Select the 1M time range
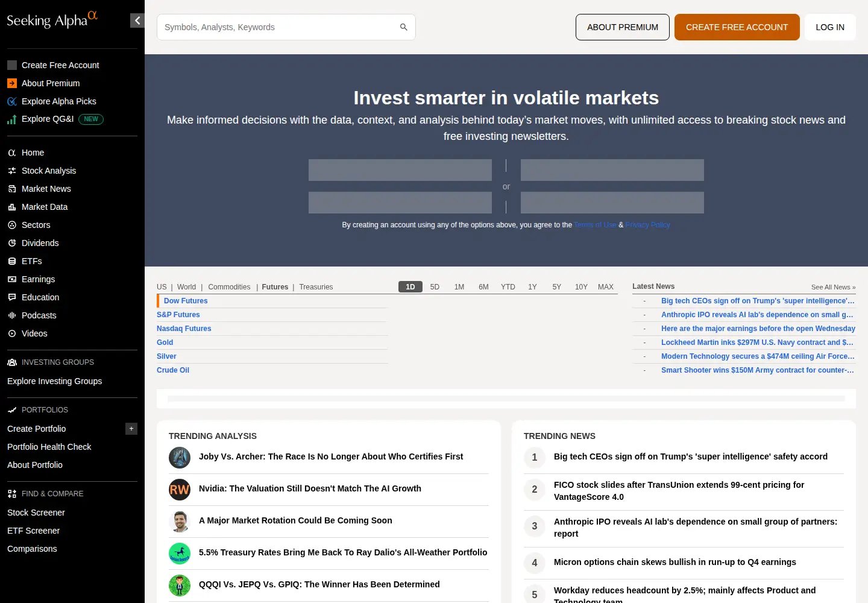Viewport: 868px width, 603px height. pos(459,287)
